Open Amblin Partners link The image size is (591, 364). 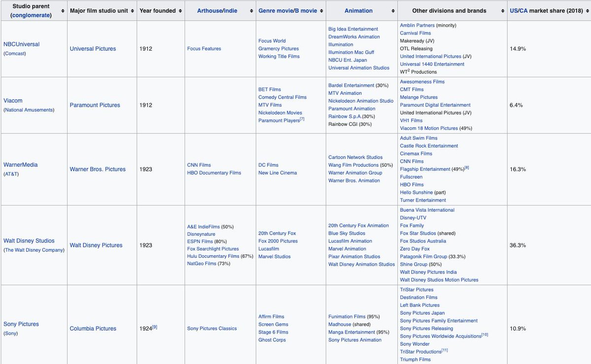[x=417, y=25]
